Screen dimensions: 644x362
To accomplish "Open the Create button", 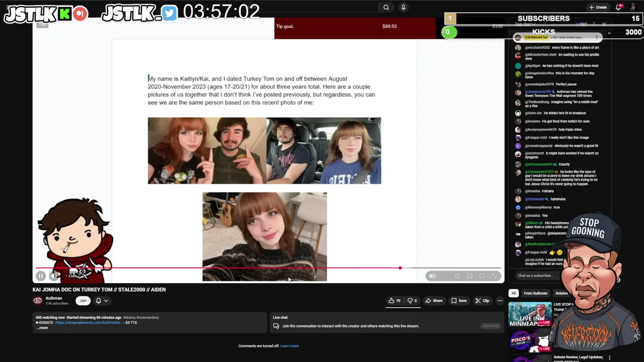I will pos(598,7).
